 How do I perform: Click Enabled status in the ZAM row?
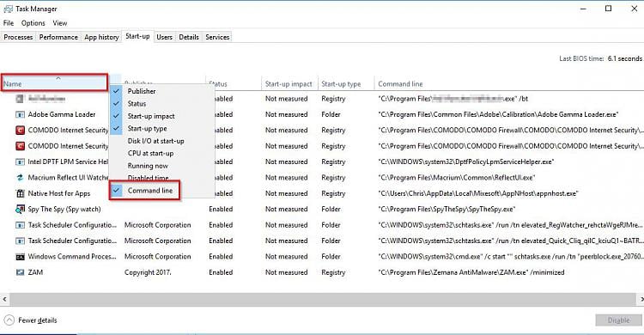pyautogui.click(x=221, y=272)
